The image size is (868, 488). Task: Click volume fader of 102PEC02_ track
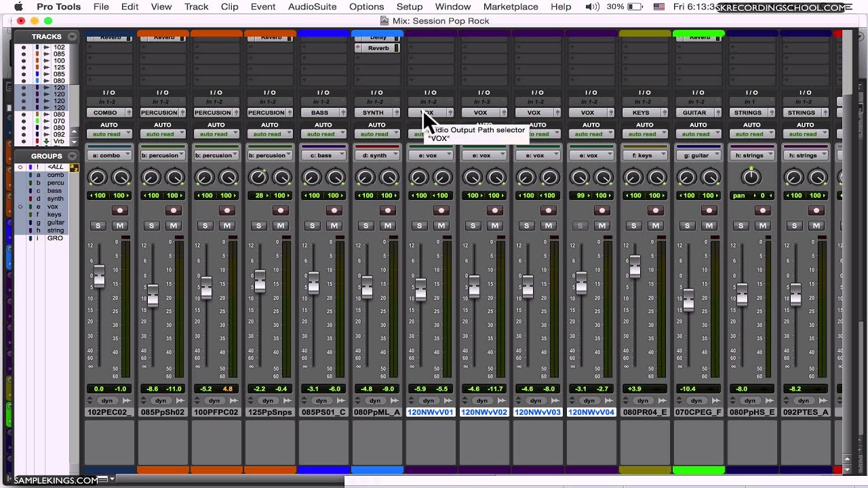(x=99, y=276)
